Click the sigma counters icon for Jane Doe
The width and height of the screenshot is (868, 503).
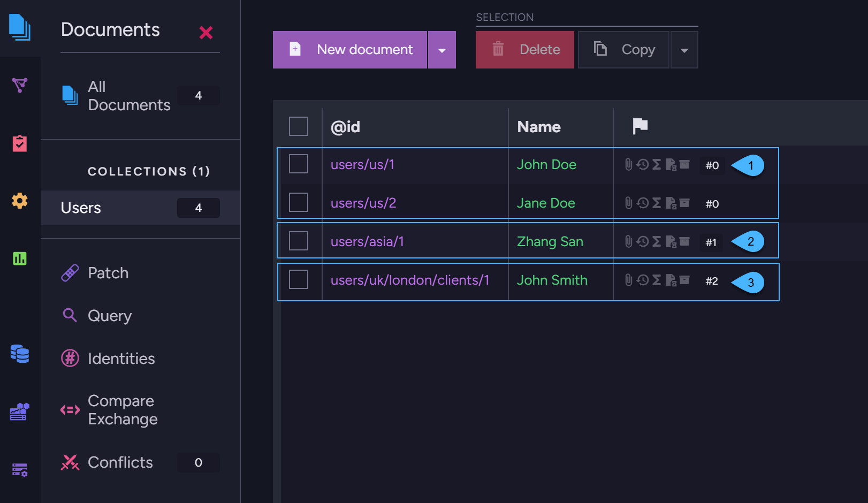(x=657, y=203)
